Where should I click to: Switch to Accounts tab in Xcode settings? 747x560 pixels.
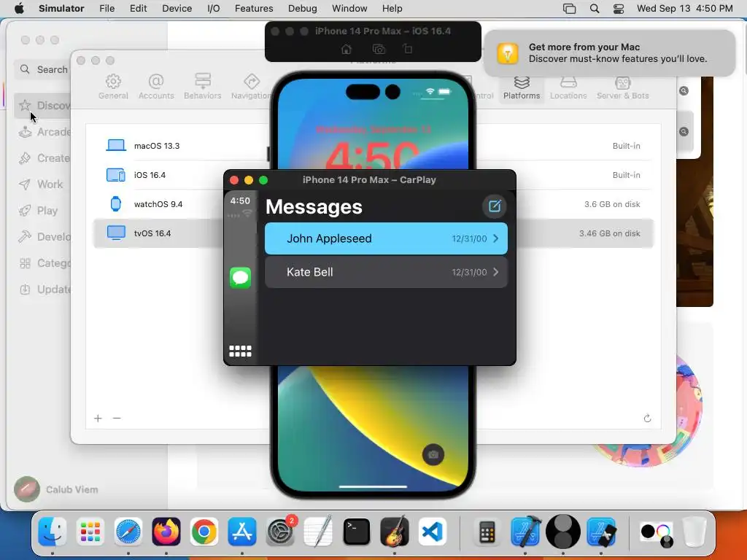click(156, 87)
